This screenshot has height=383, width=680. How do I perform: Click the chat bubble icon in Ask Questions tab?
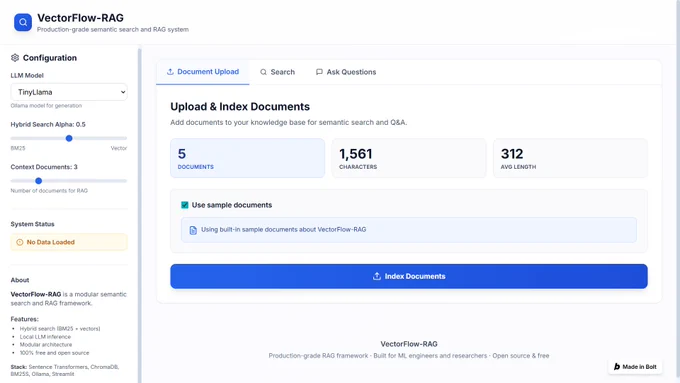[319, 72]
